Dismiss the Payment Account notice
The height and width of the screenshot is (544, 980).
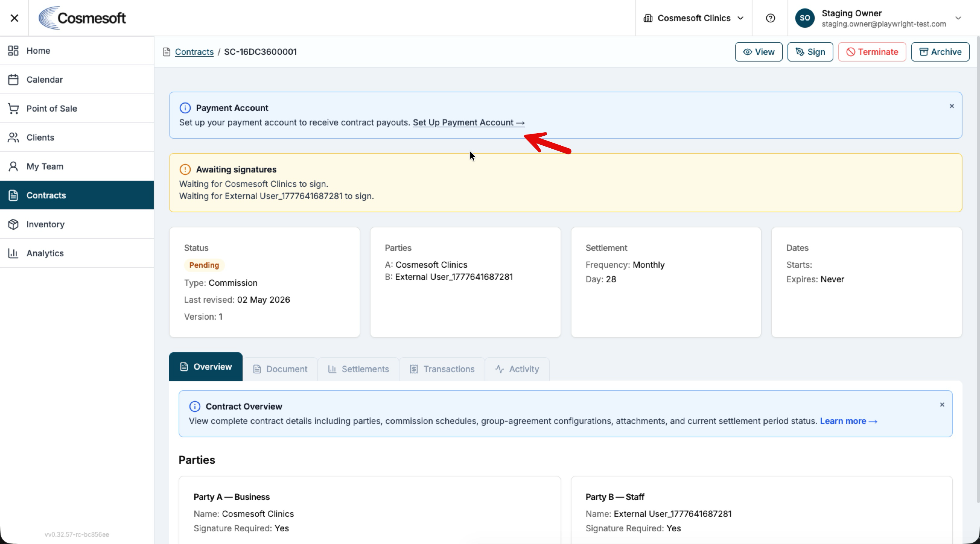point(951,106)
